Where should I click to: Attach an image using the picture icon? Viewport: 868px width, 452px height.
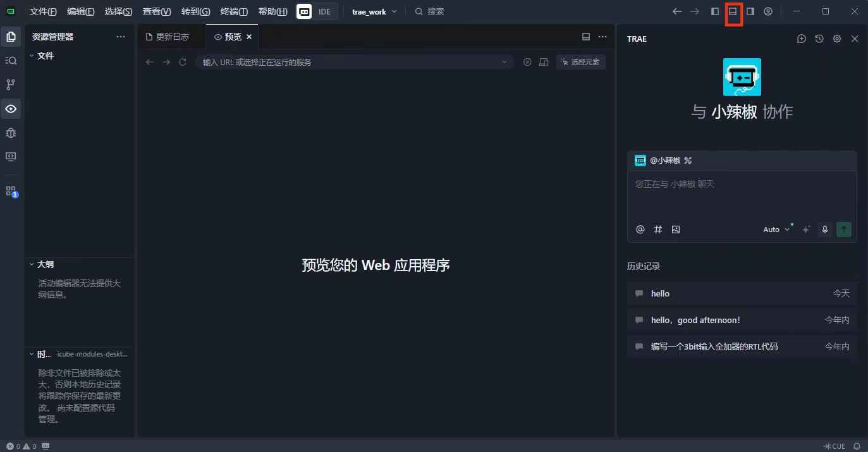click(x=676, y=229)
